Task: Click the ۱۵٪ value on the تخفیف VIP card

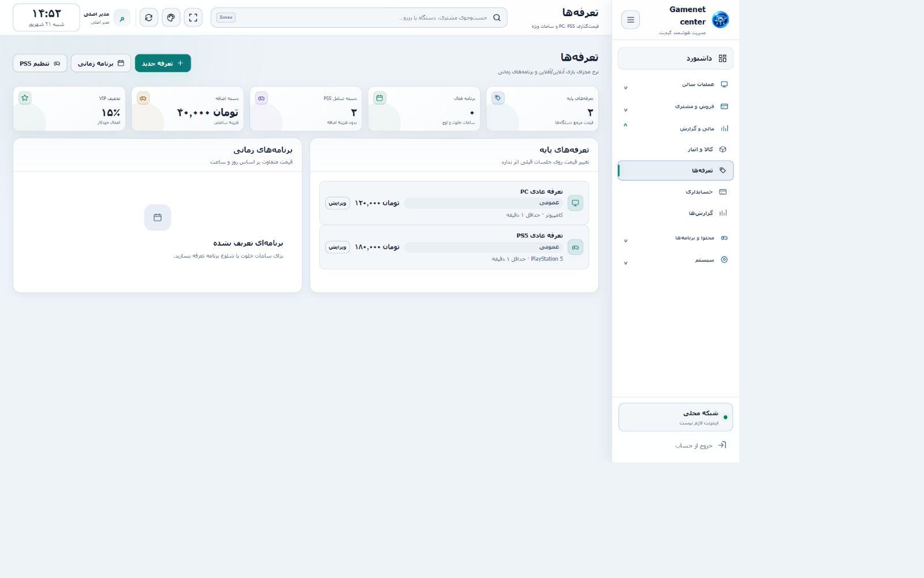Action: 111,113
